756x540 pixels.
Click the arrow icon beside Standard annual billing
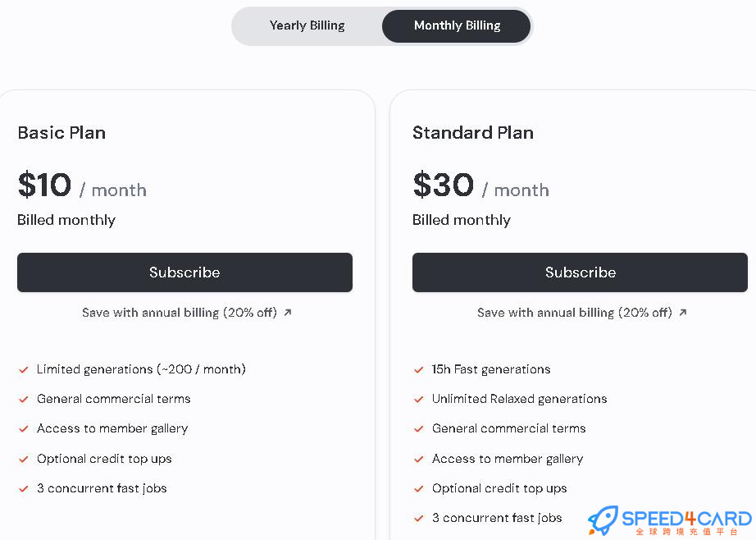click(683, 312)
